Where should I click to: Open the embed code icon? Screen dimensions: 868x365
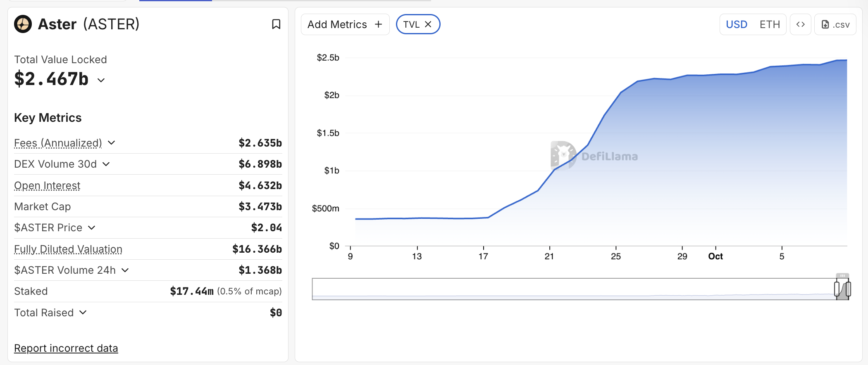(800, 24)
